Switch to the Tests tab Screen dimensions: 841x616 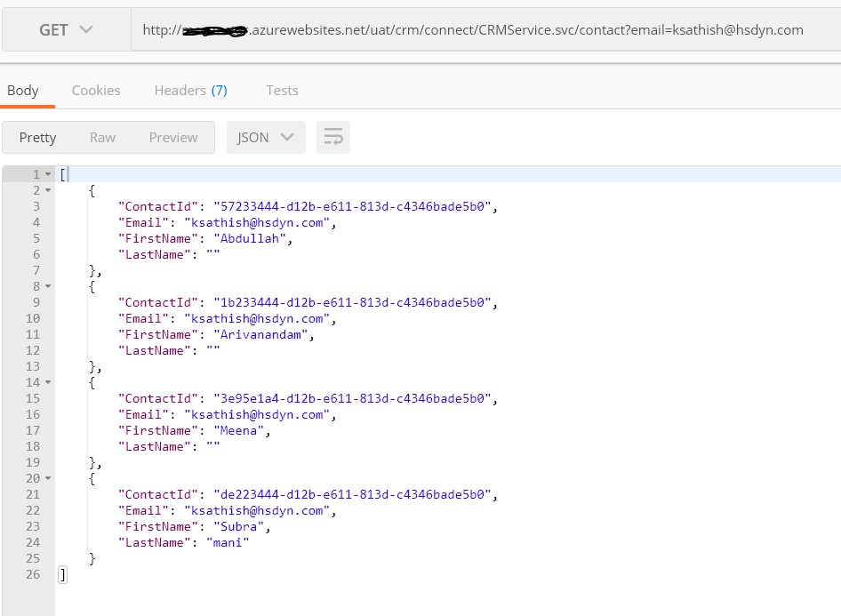click(x=282, y=90)
